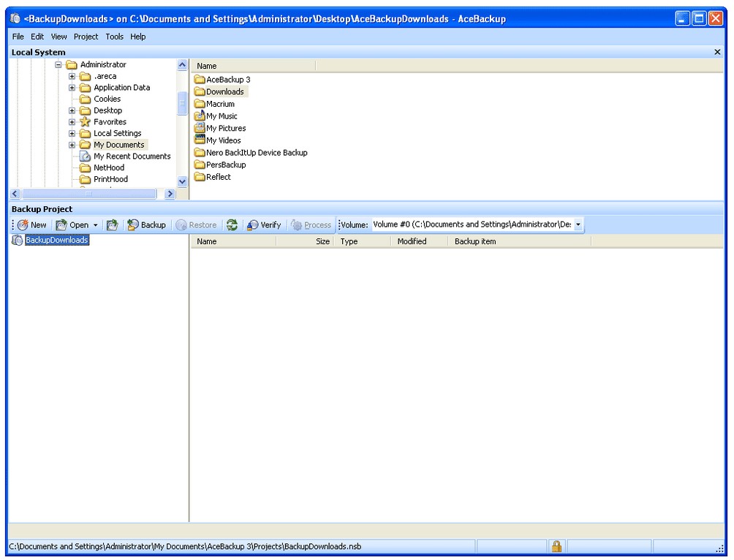Select the NetHood folder in tree
This screenshot has width=734, height=560.
tap(109, 167)
